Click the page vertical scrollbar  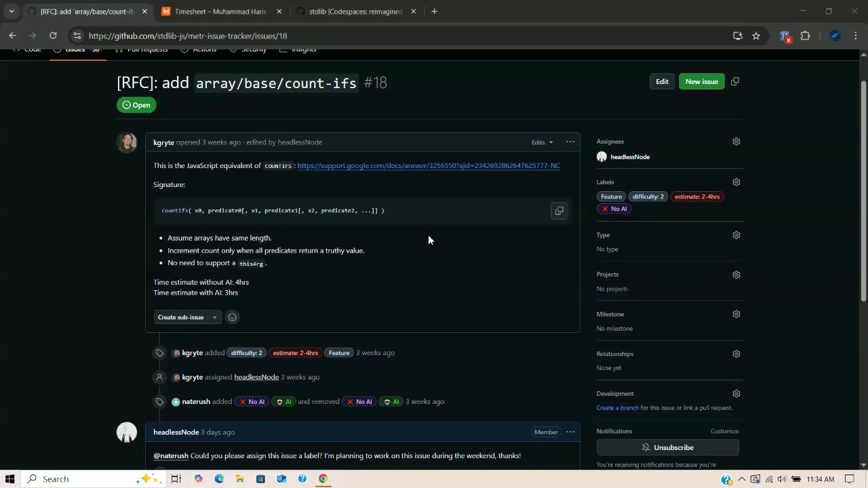[x=863, y=190]
